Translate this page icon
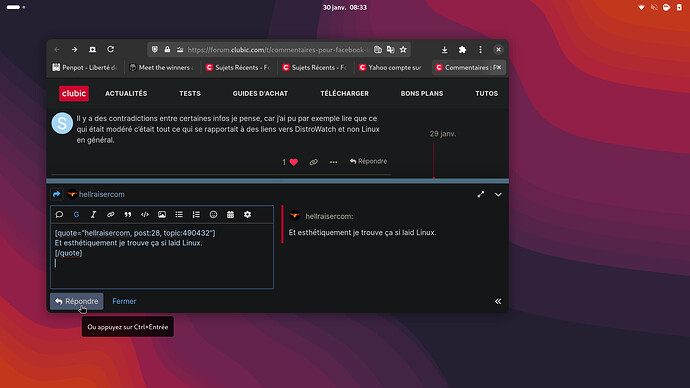Viewport: 690px width, 388px height. [x=390, y=50]
